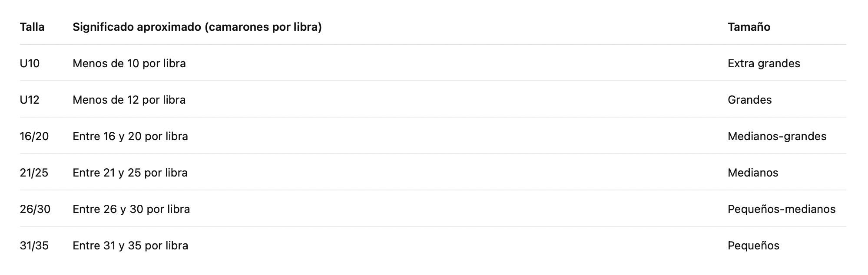Click the "Medianos" size cell
The image size is (868, 275).
pos(752,173)
